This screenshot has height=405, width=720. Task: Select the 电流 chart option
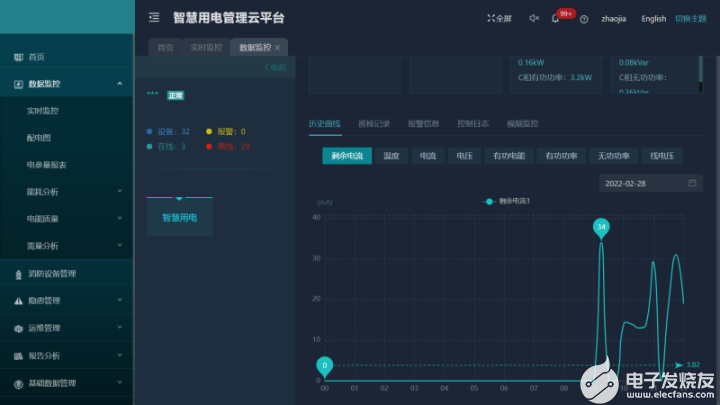point(428,156)
